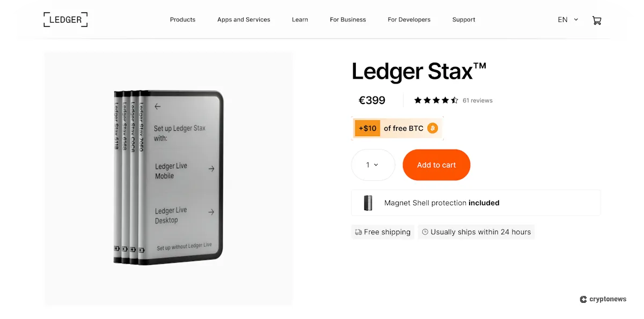Open the shopping cart
The image size is (644, 319).
point(597,20)
